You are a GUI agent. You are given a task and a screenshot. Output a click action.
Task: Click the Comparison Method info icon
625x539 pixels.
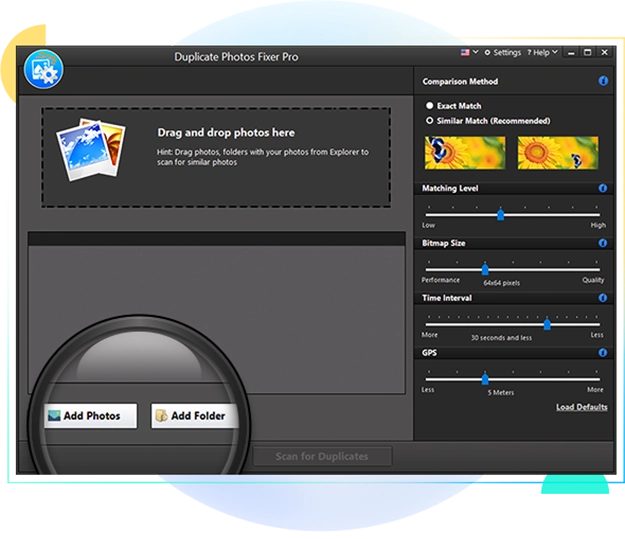pyautogui.click(x=603, y=81)
